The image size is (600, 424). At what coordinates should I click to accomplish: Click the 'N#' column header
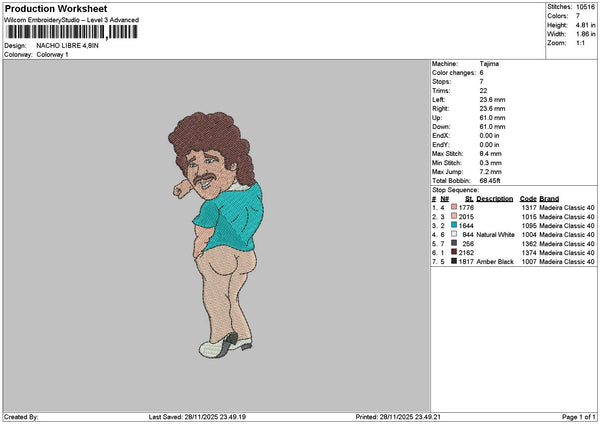tap(444, 199)
